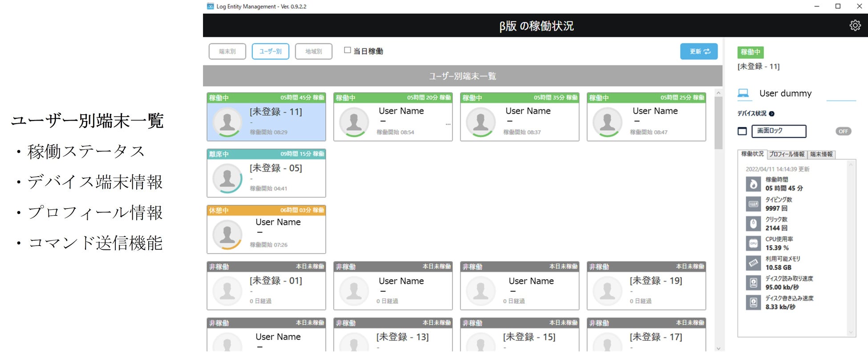Click the 9997 回 typing count value
This screenshot has height=358, width=868.
click(776, 208)
